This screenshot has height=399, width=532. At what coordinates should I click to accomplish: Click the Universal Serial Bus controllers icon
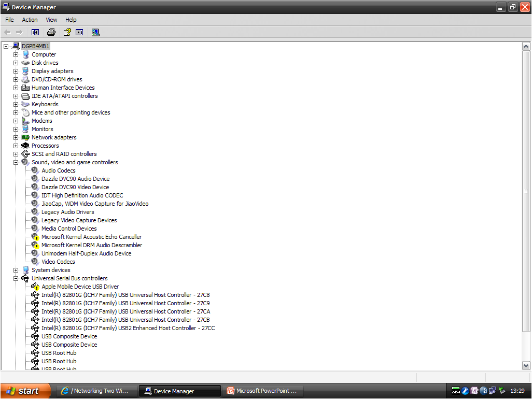point(25,278)
